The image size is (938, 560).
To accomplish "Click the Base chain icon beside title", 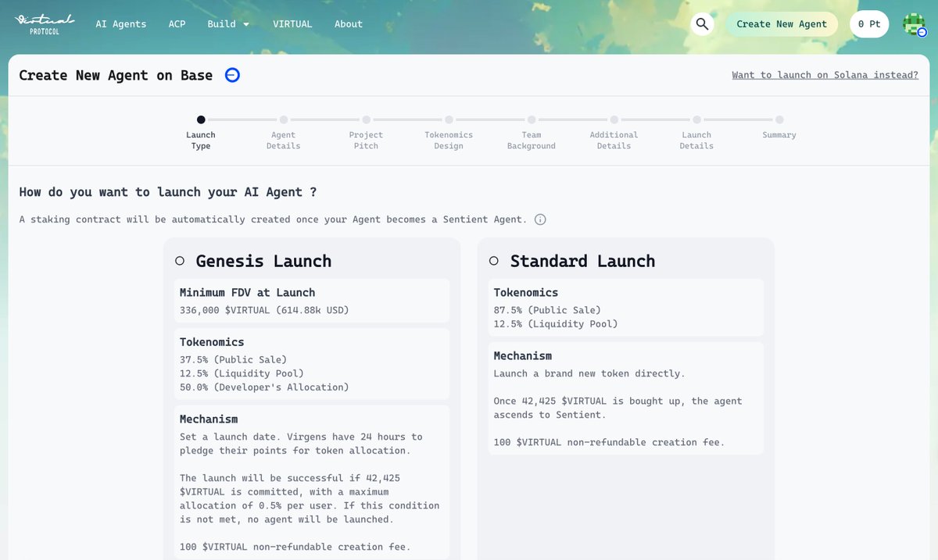I will [x=232, y=75].
